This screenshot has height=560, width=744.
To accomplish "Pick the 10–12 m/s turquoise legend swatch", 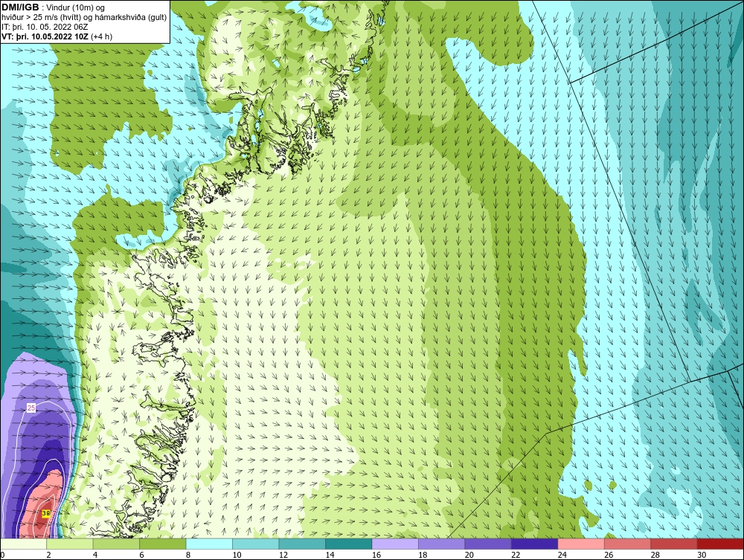I will pyautogui.click(x=256, y=544).
